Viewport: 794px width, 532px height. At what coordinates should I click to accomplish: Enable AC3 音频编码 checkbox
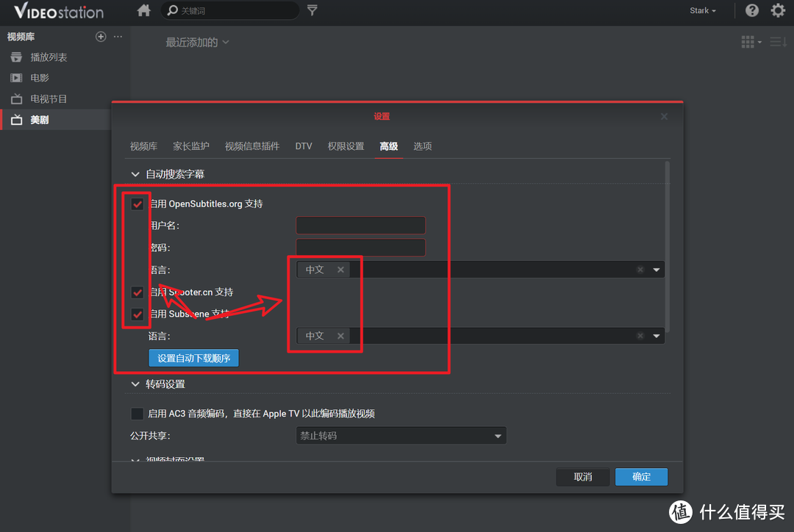click(x=137, y=414)
